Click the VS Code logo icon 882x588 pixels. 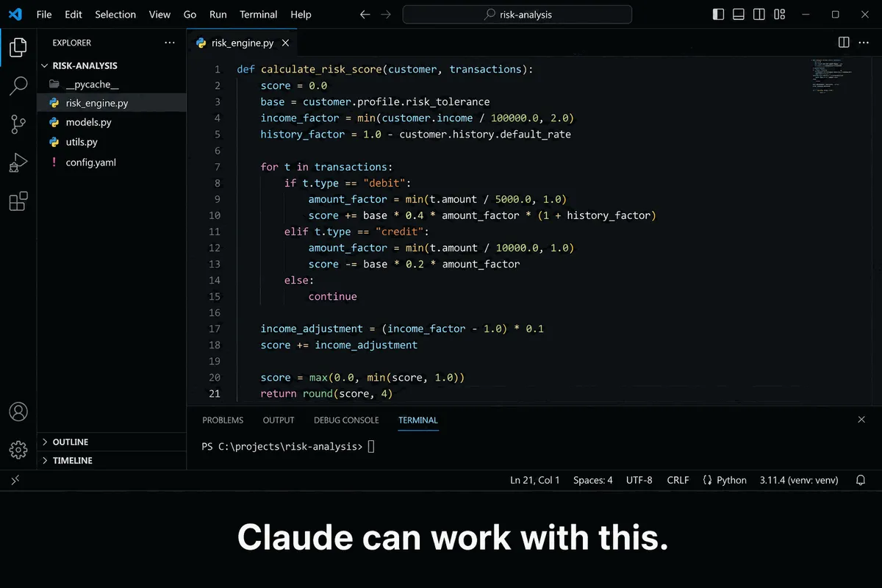(15, 14)
